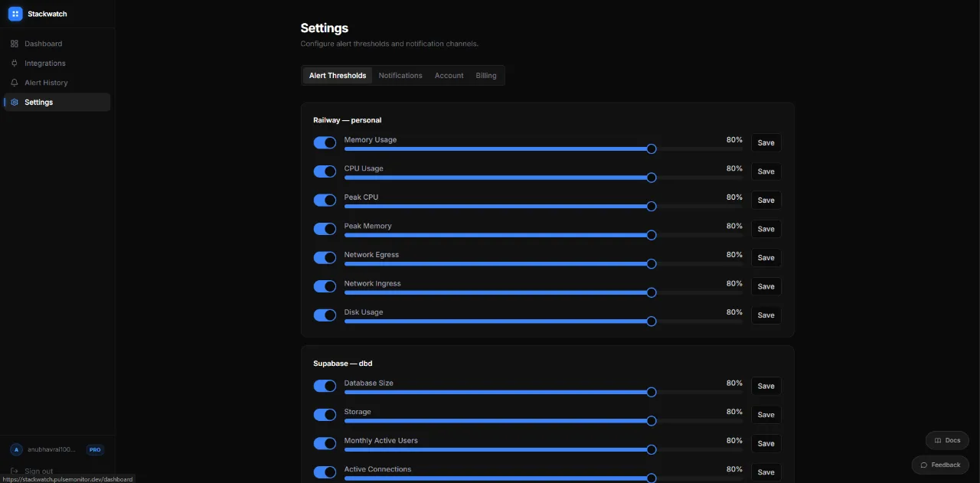980x483 pixels.
Task: Click the Alert History bell icon
Action: coord(15,83)
